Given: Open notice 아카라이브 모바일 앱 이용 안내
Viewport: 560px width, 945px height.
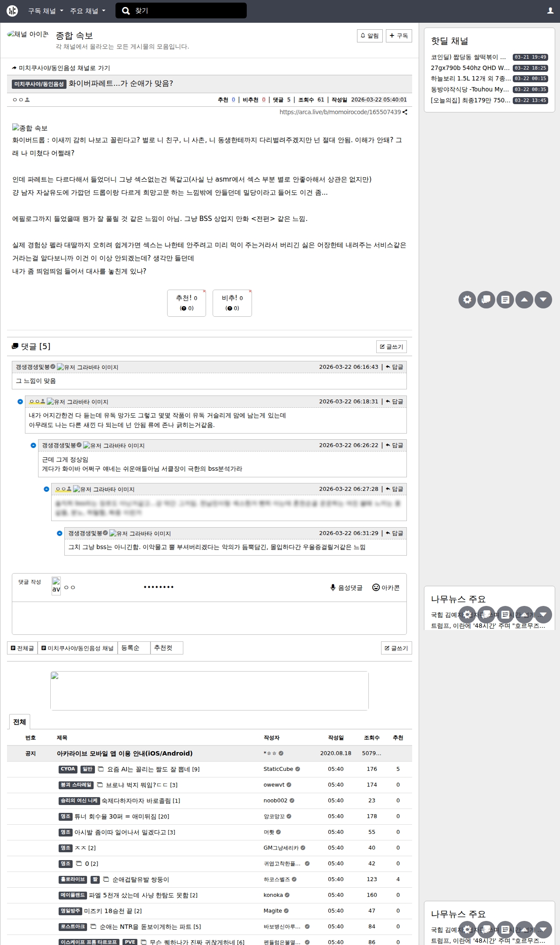Looking at the screenshot, I should [x=125, y=753].
